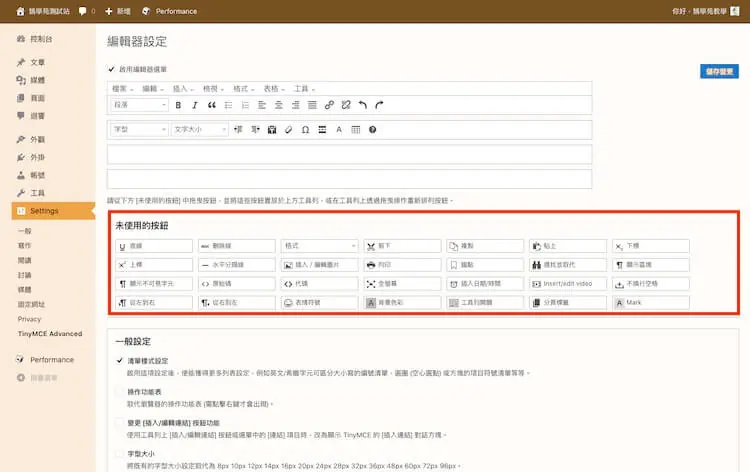Viewport: 750px width, 472px height.
Task: Click the insert link chain icon
Action: tap(329, 105)
